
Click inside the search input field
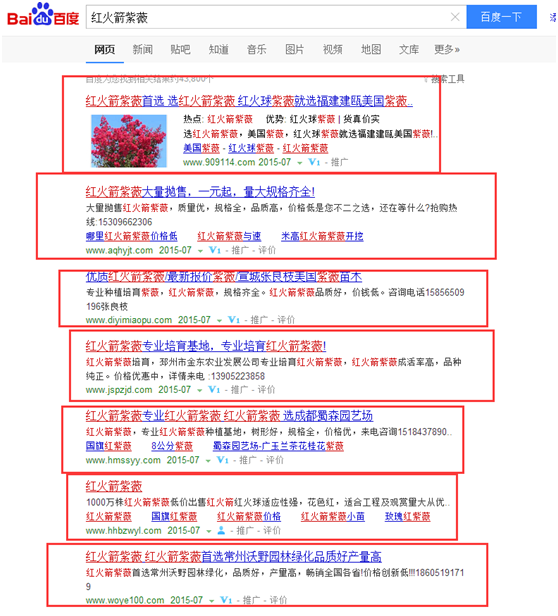click(267, 17)
